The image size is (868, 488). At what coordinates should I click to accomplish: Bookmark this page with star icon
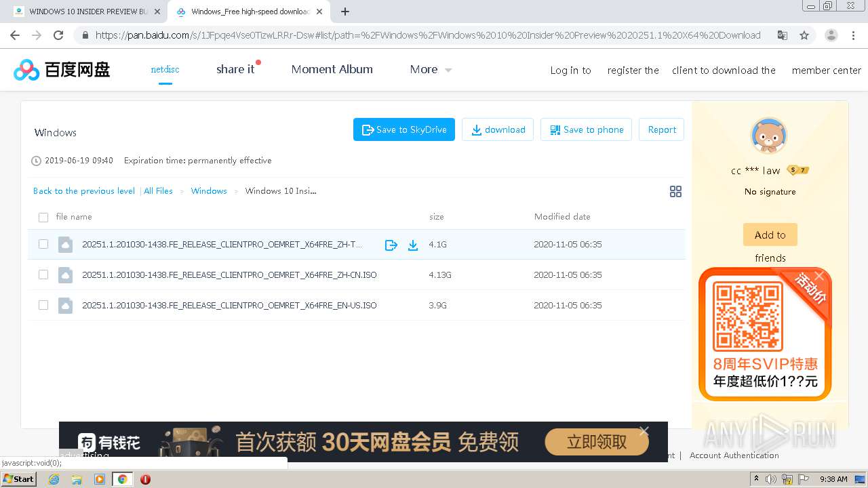click(804, 35)
